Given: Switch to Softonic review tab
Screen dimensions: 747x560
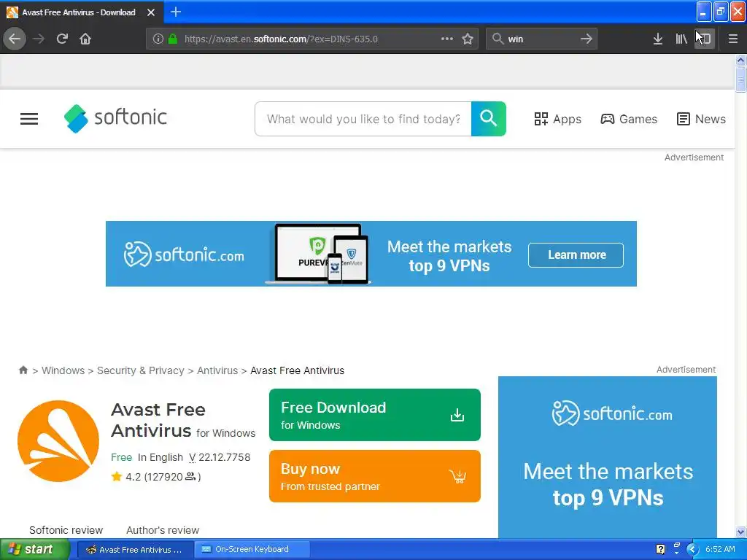Looking at the screenshot, I should (66, 530).
